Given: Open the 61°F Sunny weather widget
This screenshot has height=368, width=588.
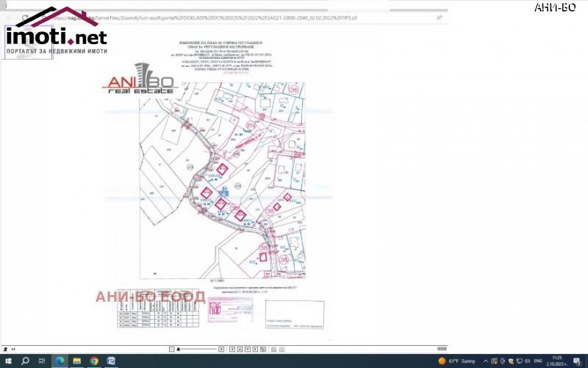Looking at the screenshot, I should click(x=457, y=361).
